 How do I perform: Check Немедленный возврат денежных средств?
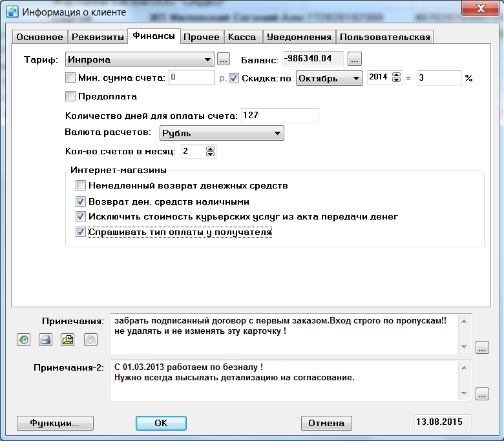click(81, 185)
